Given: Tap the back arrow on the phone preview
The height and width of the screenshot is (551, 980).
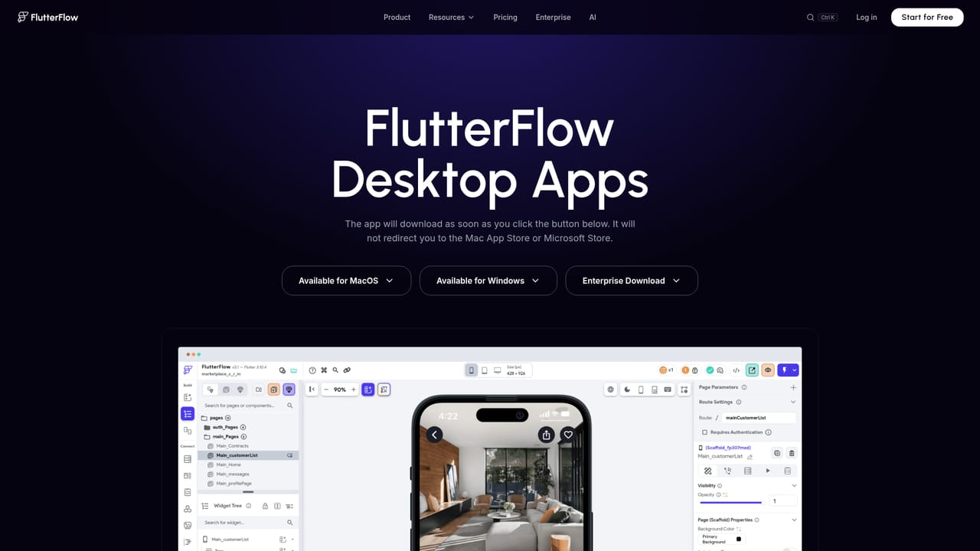Looking at the screenshot, I should (435, 435).
